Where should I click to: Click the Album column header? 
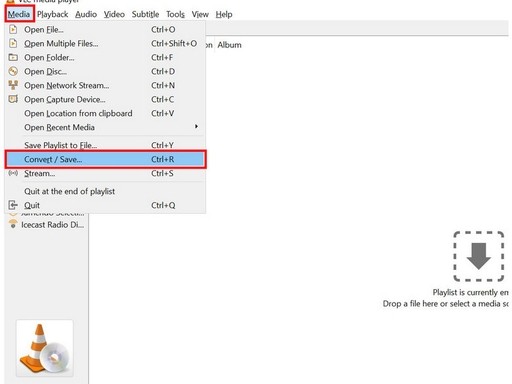pyautogui.click(x=229, y=45)
